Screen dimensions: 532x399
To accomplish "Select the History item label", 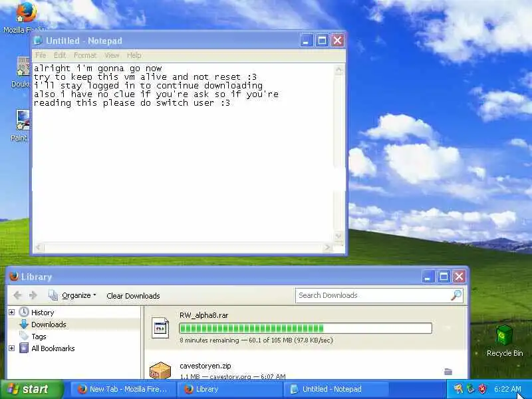I will click(43, 313).
